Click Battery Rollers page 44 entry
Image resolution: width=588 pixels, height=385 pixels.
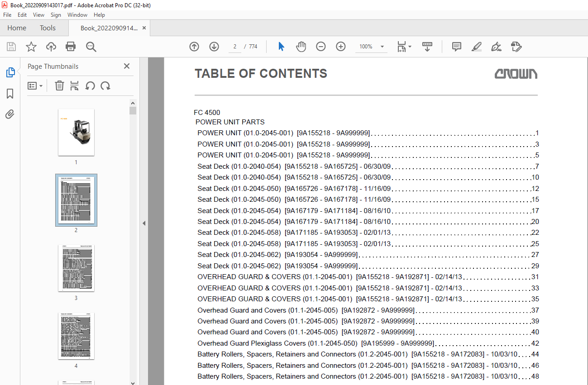(368, 354)
